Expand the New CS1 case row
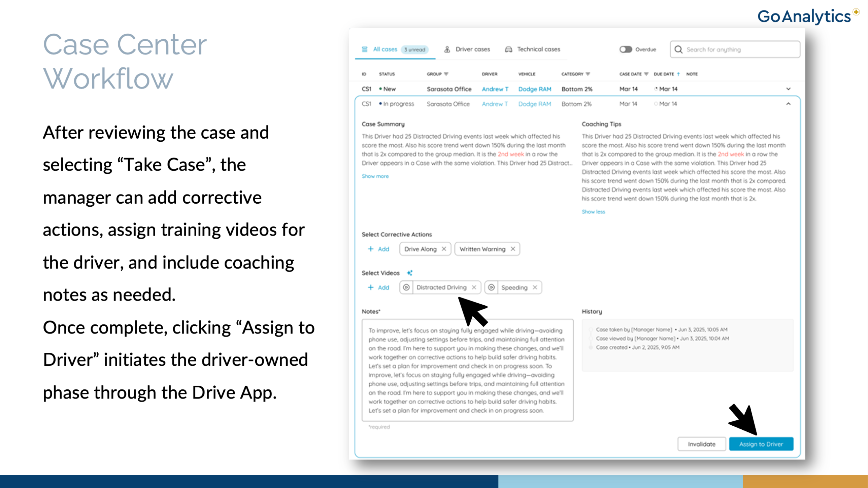This screenshot has height=488, width=868. pos(788,89)
